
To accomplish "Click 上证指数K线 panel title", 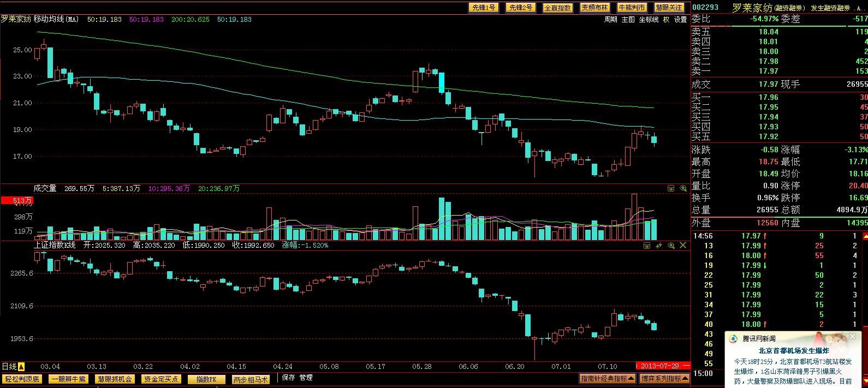I will [55, 246].
